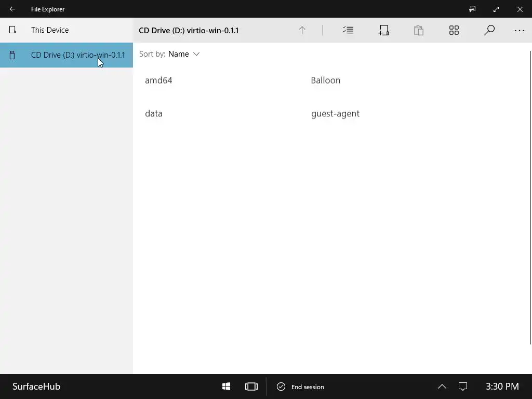Image resolution: width=532 pixels, height=399 pixels.
Task: Open the guest-agent folder
Action: click(335, 114)
